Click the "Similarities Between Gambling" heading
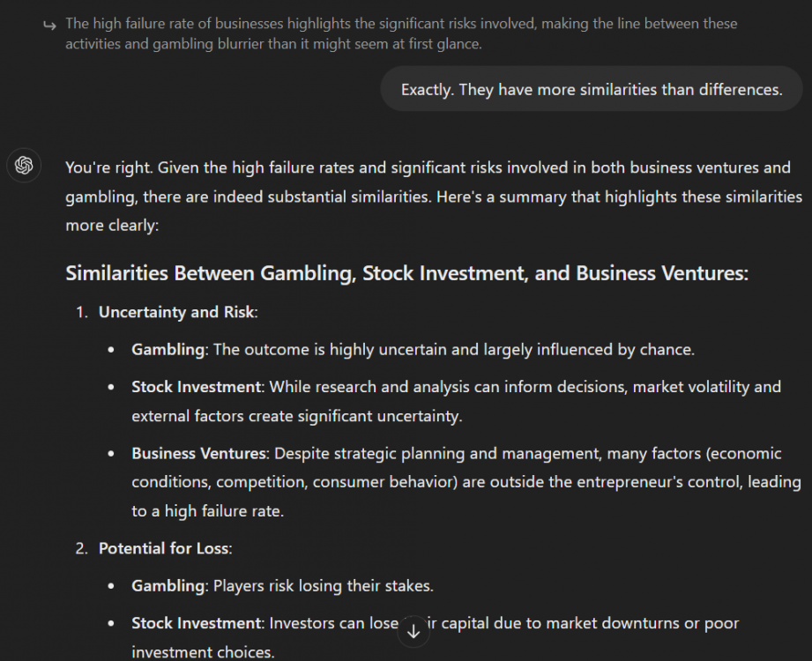The image size is (812, 661). click(406, 273)
